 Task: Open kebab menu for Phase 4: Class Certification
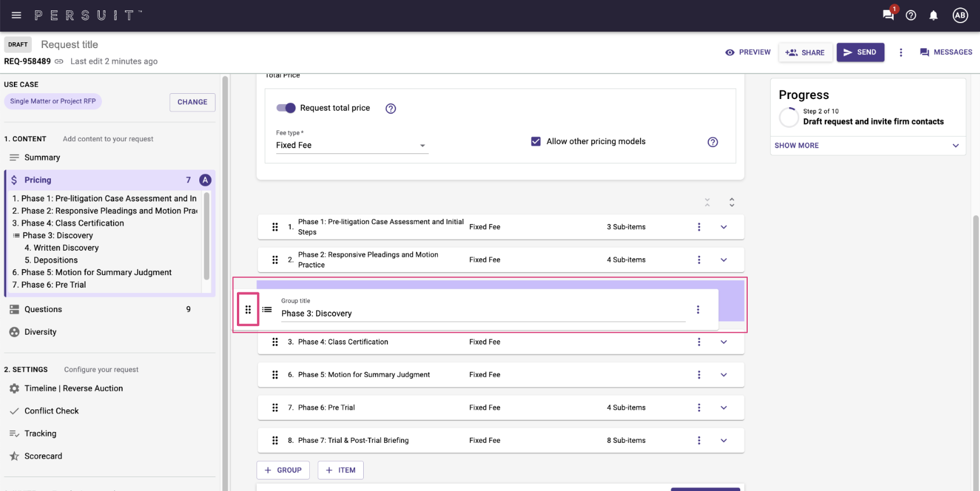(x=699, y=342)
